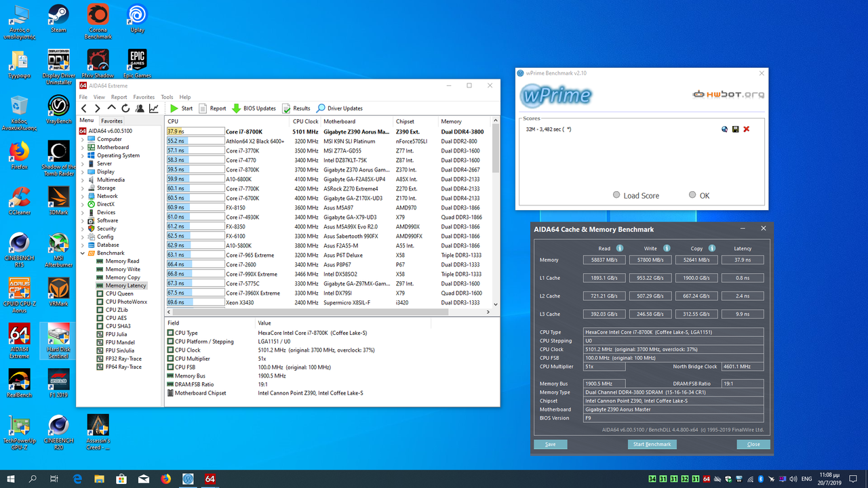Open Windows Start menu
The width and height of the screenshot is (868, 488).
point(11,479)
